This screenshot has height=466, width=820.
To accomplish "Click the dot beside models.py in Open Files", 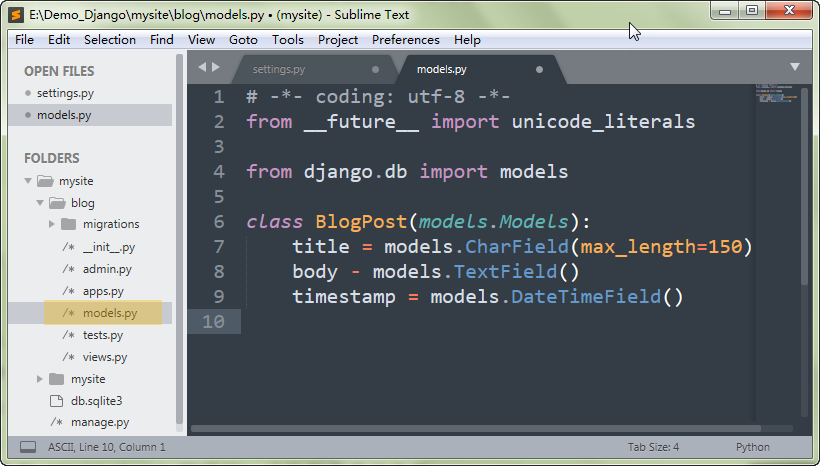I will coord(28,115).
